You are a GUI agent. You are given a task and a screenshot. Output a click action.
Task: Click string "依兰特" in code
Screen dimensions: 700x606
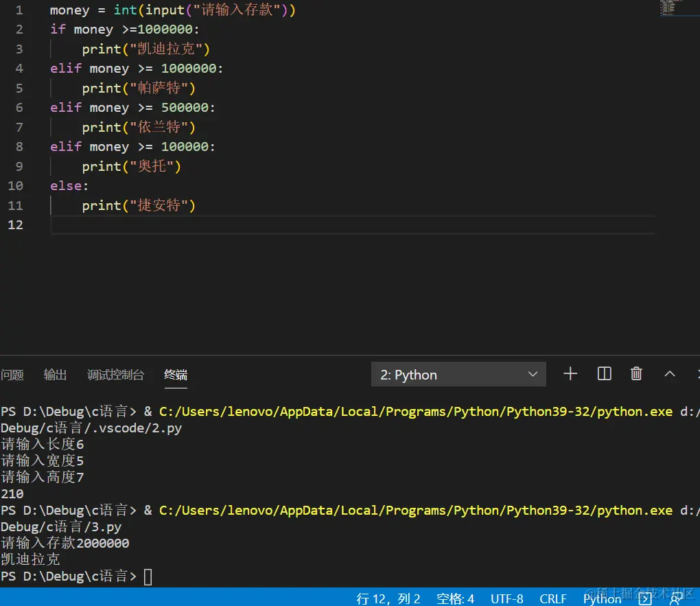click(x=159, y=127)
